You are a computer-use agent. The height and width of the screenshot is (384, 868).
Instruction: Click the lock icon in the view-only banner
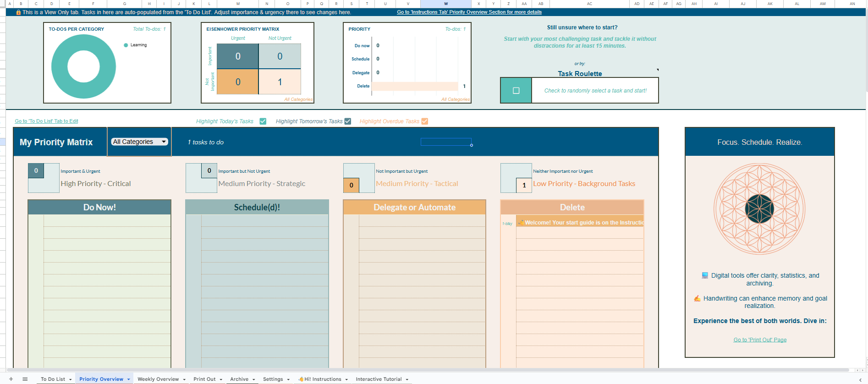18,12
